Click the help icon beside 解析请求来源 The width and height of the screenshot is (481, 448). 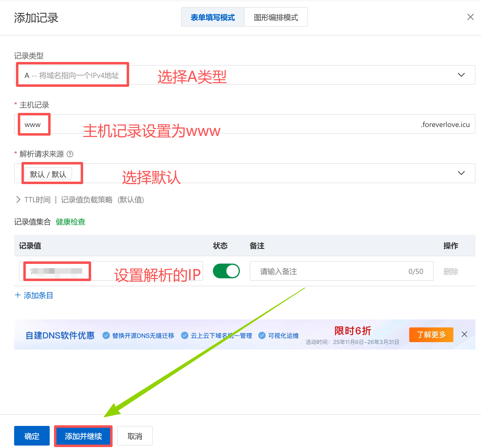(70, 154)
